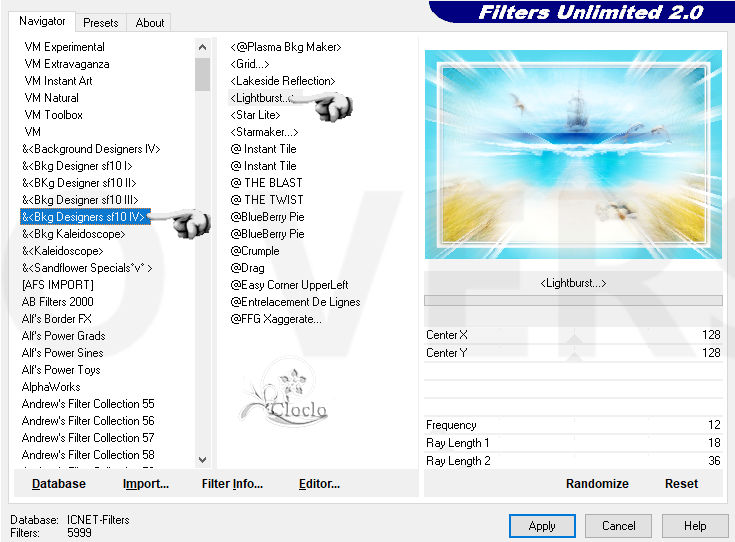
Task: Click Import... button
Action: (x=146, y=483)
